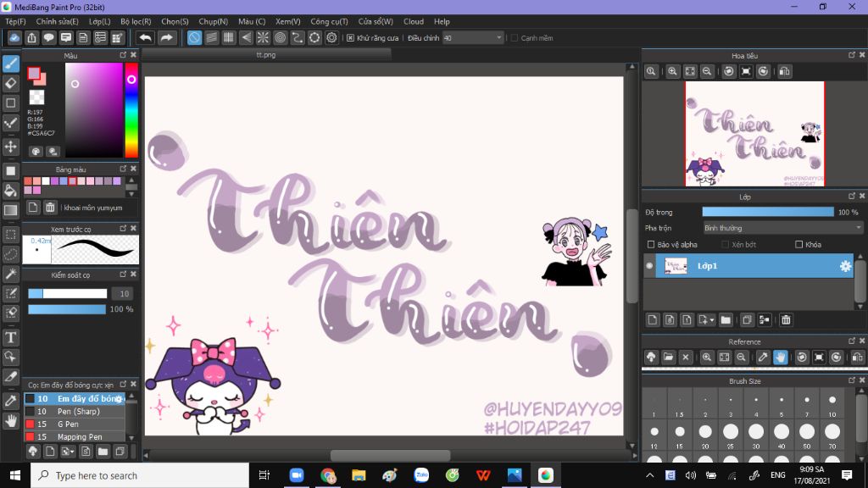Delete palette color with trash icon
This screenshot has width=868, height=488.
[x=50, y=208]
